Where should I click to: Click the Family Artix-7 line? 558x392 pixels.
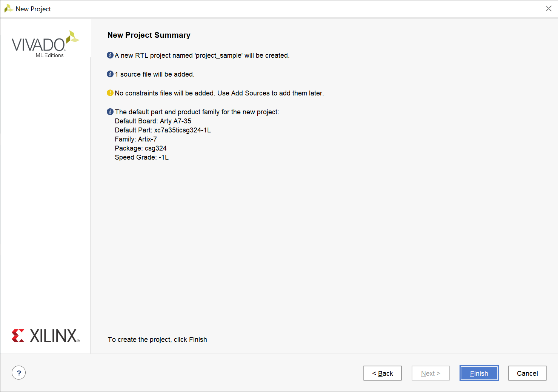[x=136, y=139]
